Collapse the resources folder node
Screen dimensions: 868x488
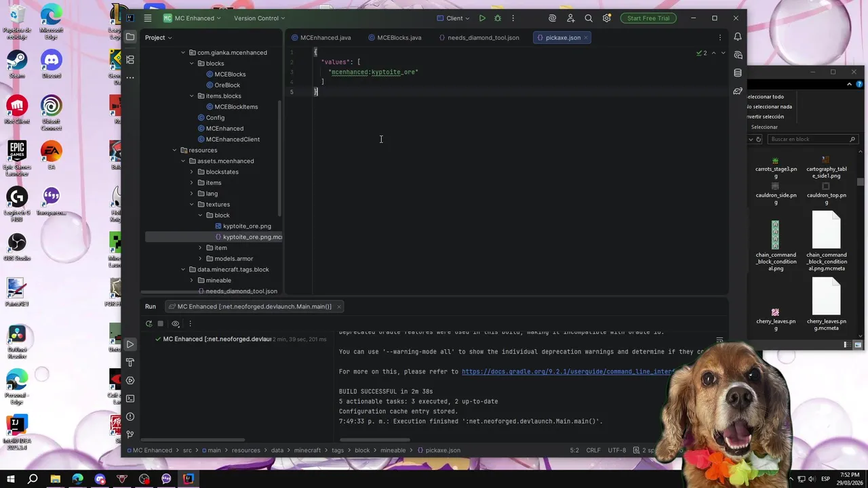pos(174,150)
